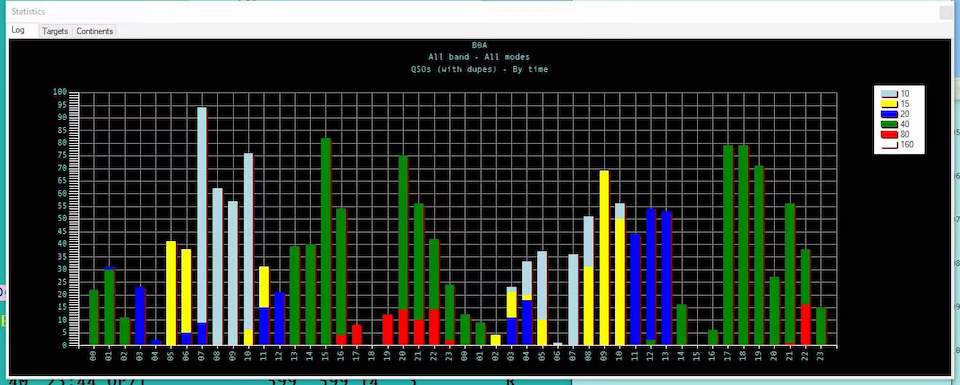960x385 pixels.
Task: Click the 'All band - All modes' chart title
Action: point(479,57)
